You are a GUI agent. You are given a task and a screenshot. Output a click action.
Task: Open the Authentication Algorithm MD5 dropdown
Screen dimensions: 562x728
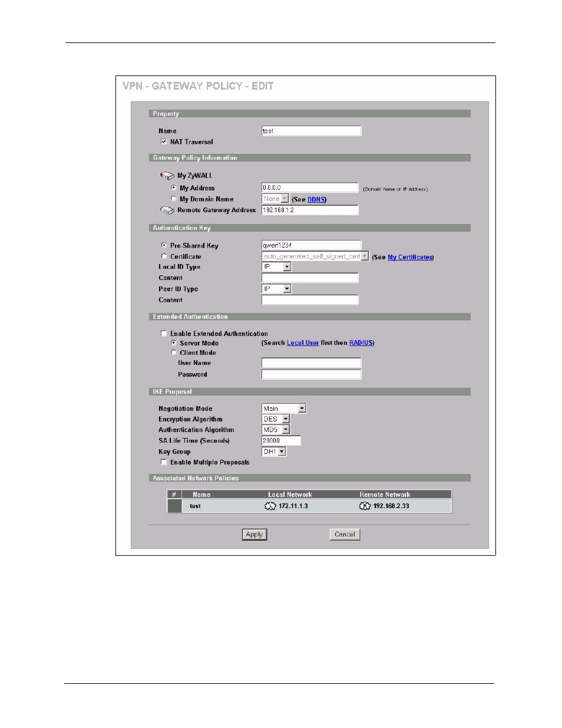pyautogui.click(x=276, y=430)
